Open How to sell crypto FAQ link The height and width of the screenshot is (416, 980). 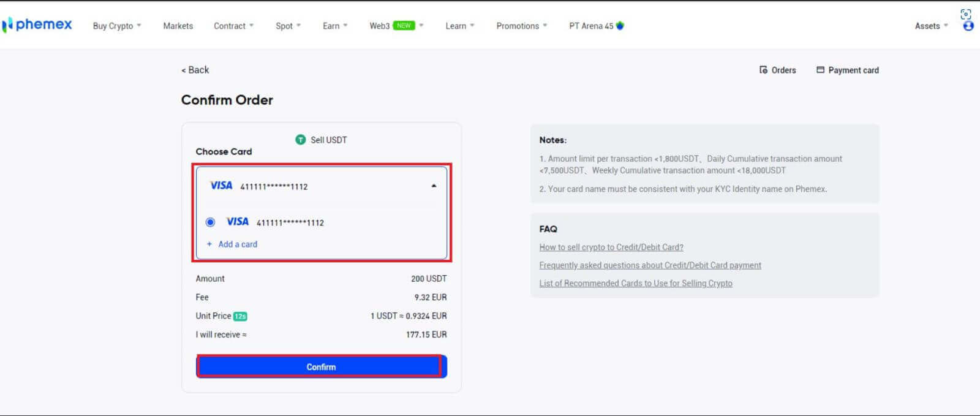coord(611,247)
